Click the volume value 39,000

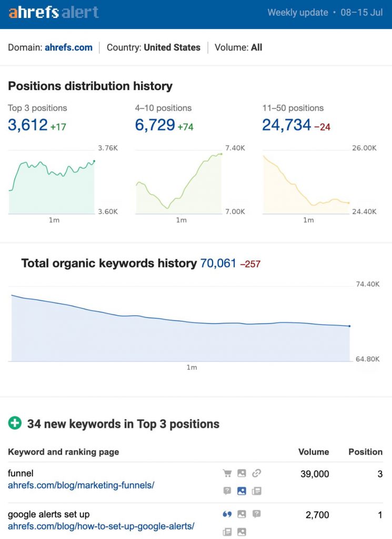(315, 474)
